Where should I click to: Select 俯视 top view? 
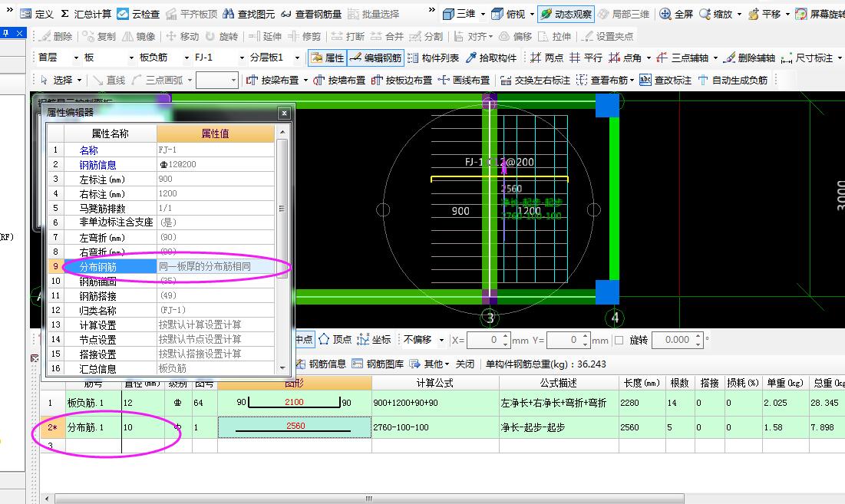coord(509,14)
